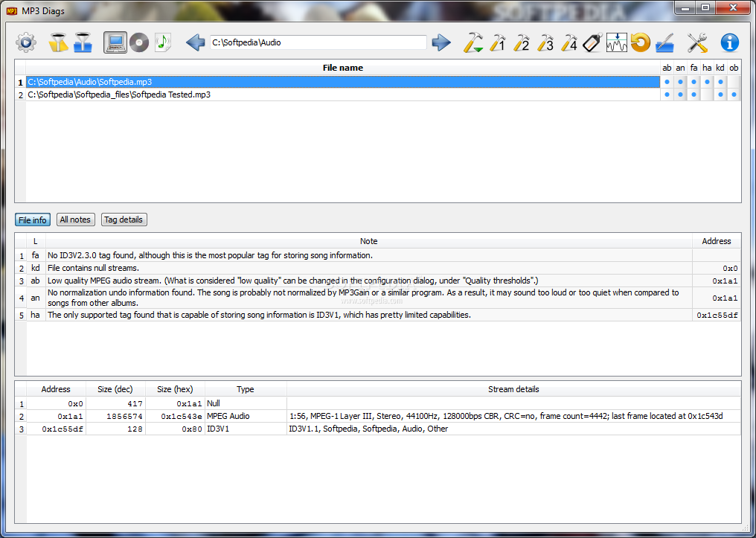Image resolution: width=756 pixels, height=538 pixels.
Task: Click stream size value 1856574
Action: [116, 416]
